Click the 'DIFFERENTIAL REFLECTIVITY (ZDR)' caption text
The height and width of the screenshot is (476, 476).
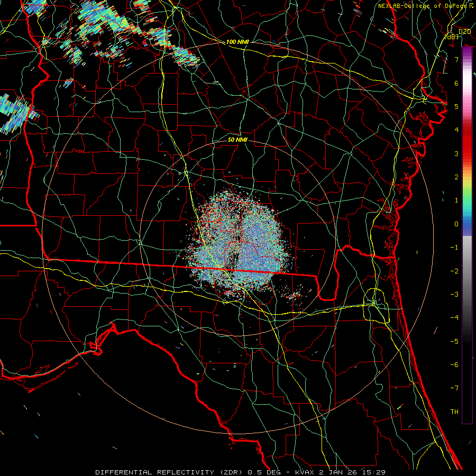pos(170,472)
